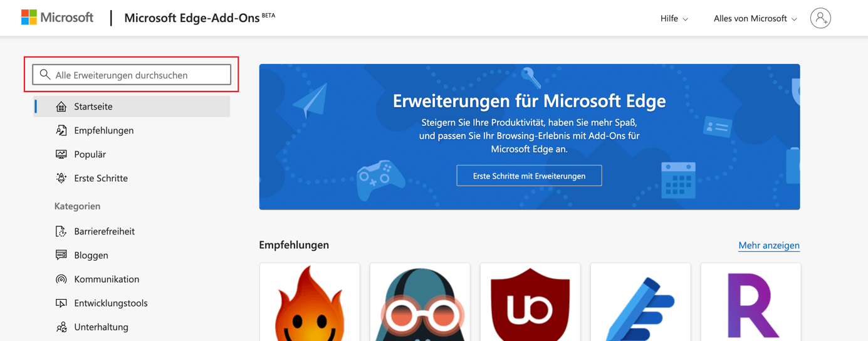Click the Populär monitor icon
This screenshot has width=868, height=341.
[x=61, y=154]
